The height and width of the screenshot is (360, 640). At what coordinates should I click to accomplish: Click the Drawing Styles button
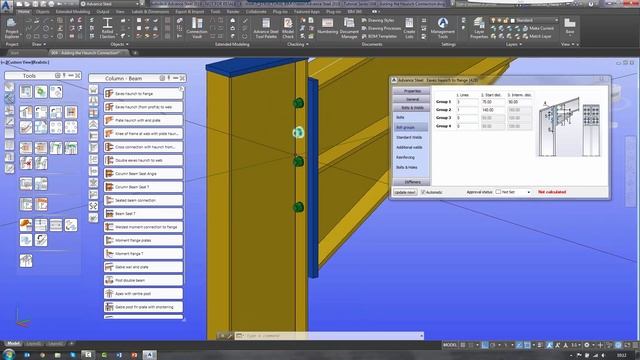pos(378,20)
